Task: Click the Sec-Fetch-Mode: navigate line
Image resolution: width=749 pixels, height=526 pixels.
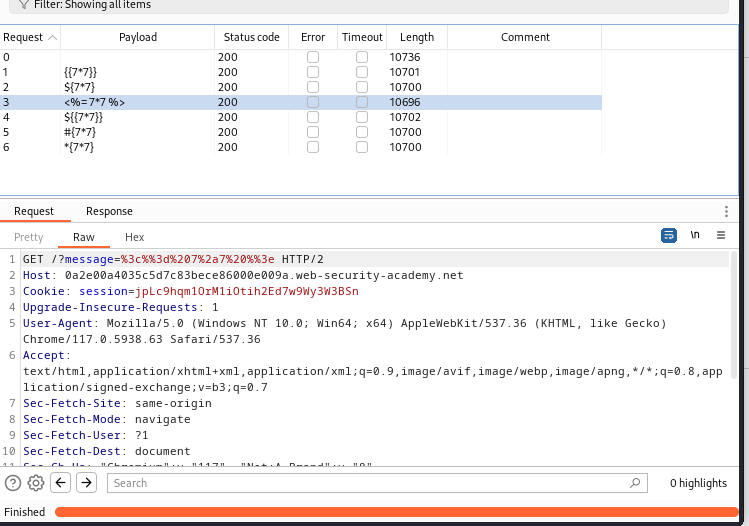Action: point(107,419)
